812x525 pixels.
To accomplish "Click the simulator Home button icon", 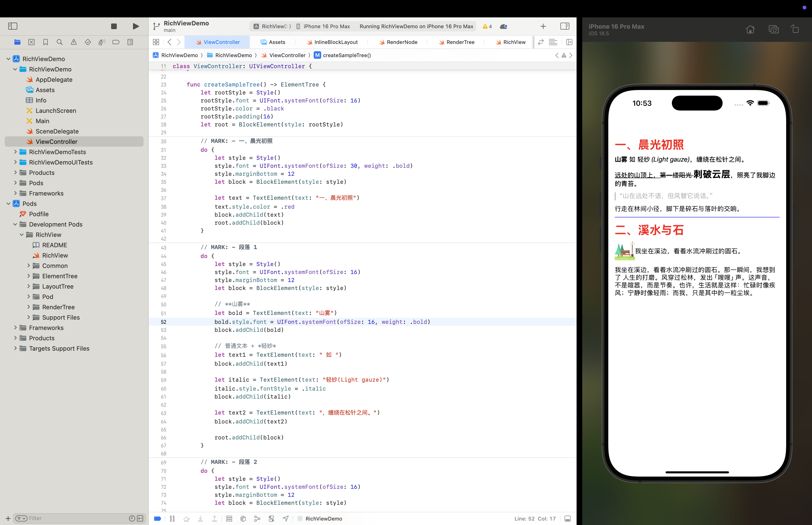I will pos(750,30).
